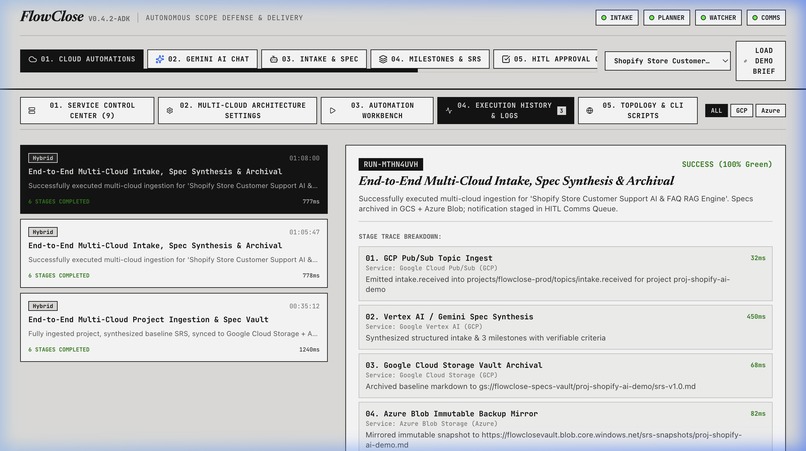The image size is (806, 451).
Task: Open 02. Multi-Cloud Architecture Settings sub-tab
Action: tap(237, 111)
